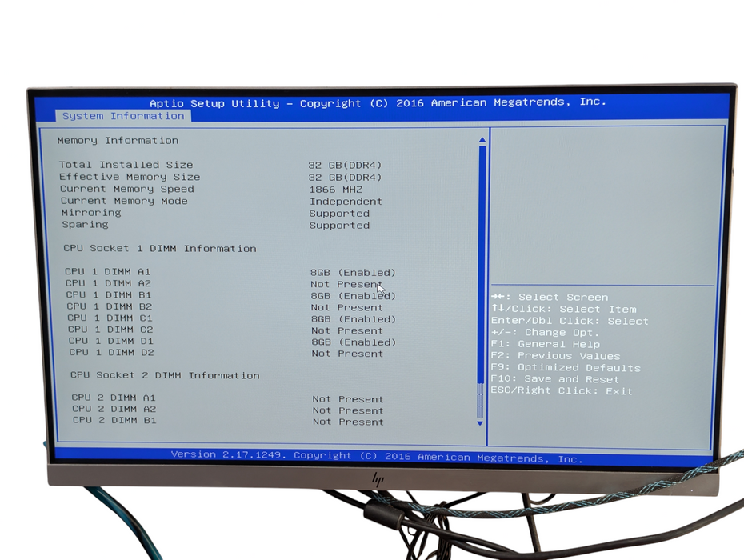Select the Current Memory Mode row
The width and height of the screenshot is (744, 560).
point(222,202)
